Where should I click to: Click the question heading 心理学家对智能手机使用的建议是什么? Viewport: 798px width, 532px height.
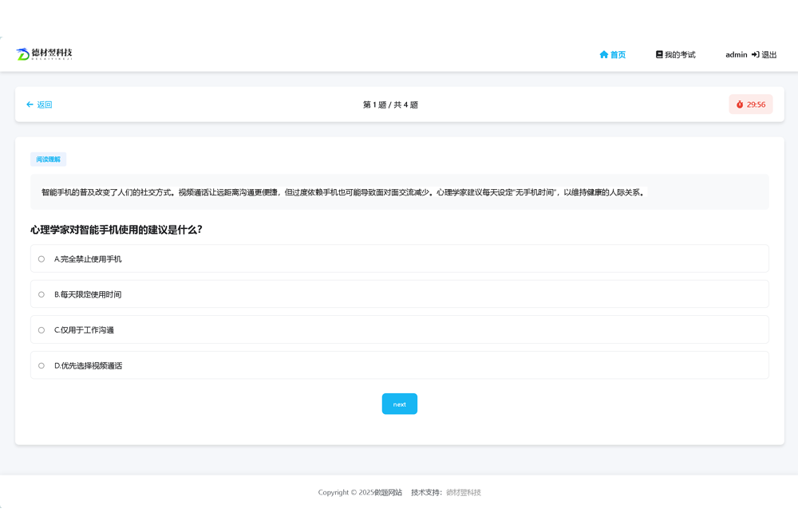116,230
